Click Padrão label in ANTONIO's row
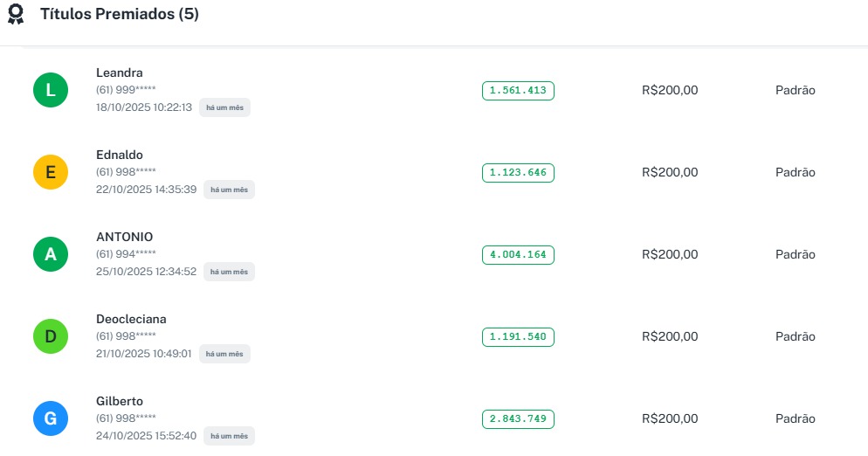This screenshot has width=868, height=456. [x=795, y=254]
